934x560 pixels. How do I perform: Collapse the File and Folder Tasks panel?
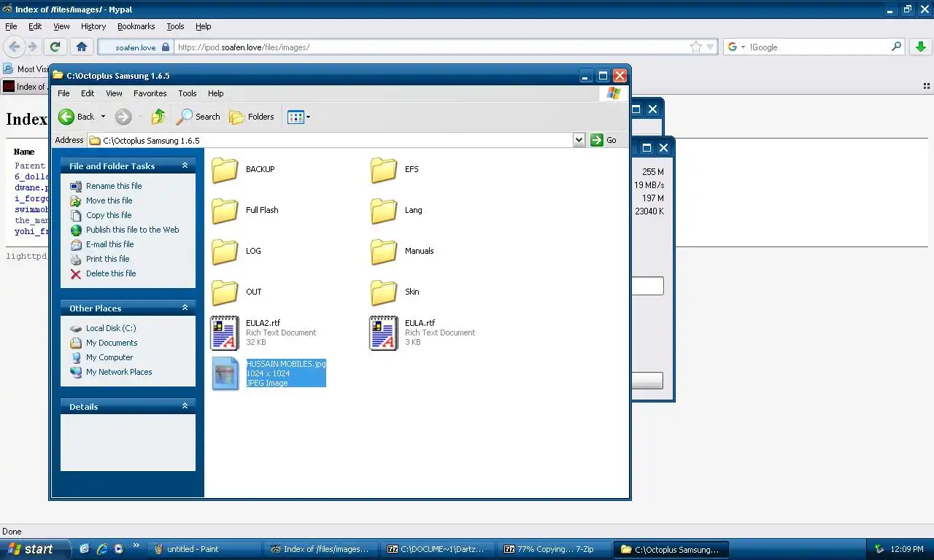185,166
